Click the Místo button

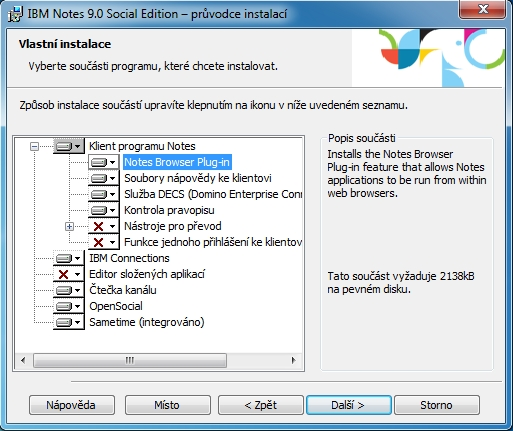(168, 405)
